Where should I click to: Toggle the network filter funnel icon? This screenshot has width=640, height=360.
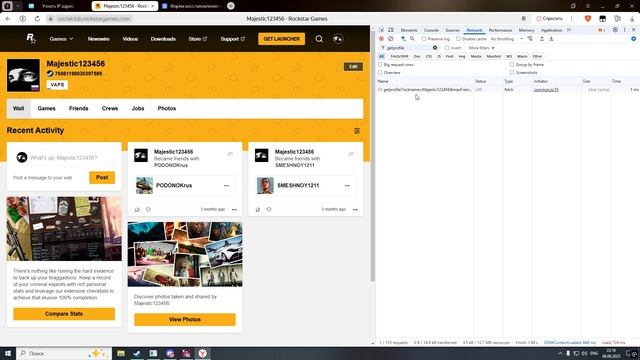pyautogui.click(x=403, y=39)
